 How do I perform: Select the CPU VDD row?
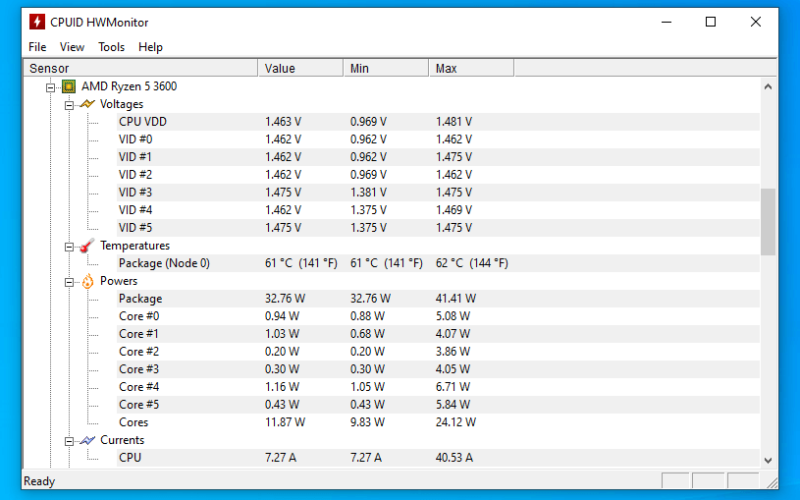pos(438,122)
